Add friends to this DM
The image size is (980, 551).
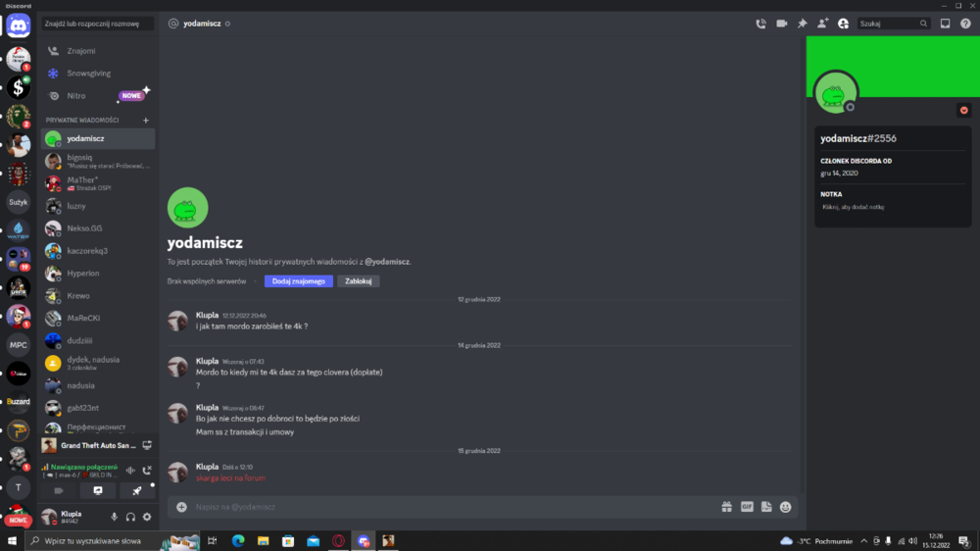pyautogui.click(x=822, y=24)
